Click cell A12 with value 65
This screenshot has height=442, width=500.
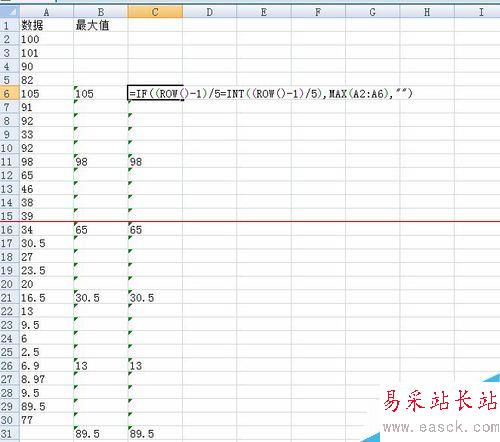[47, 175]
